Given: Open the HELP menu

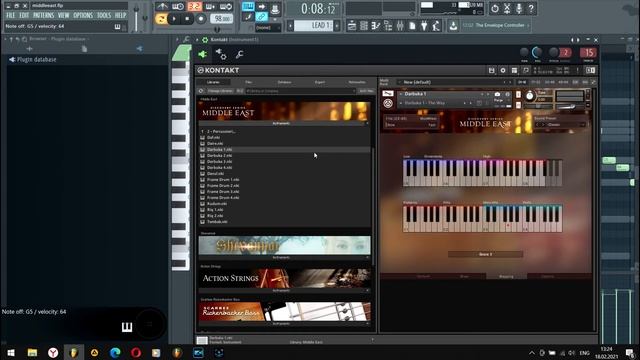Looking at the screenshot, I should pos(120,16).
